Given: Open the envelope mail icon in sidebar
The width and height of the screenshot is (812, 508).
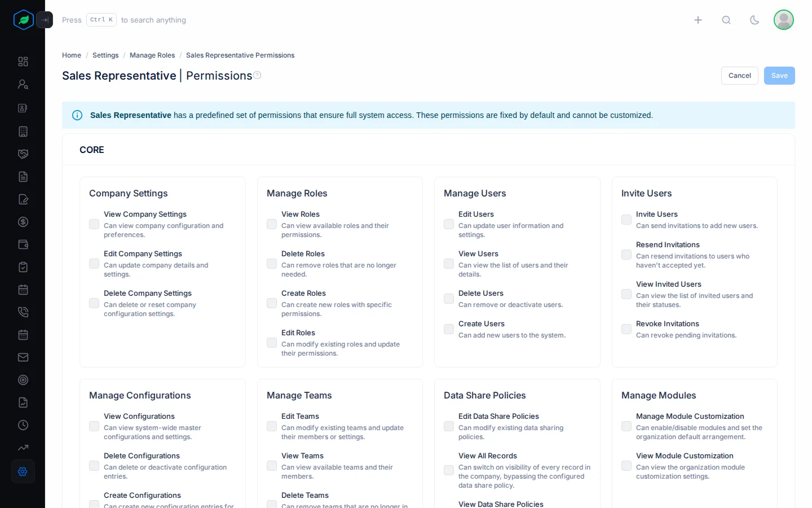Looking at the screenshot, I should (23, 357).
